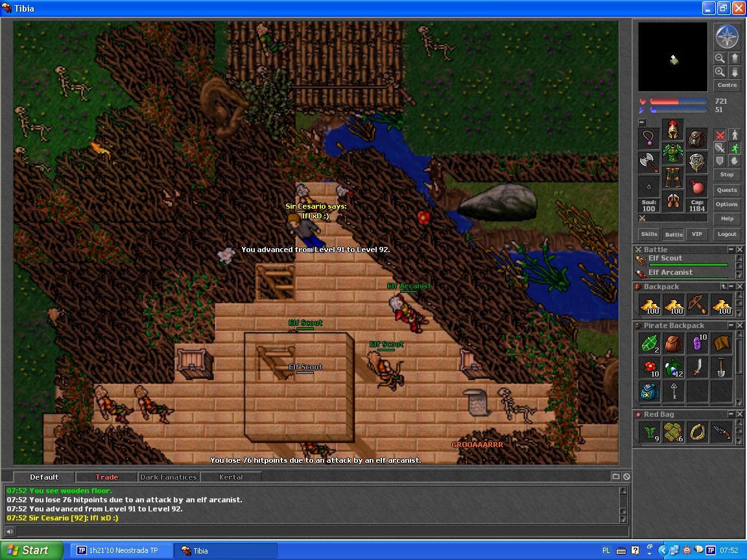Go up one container level in Backpack
Image resolution: width=747 pixels, height=560 pixels.
(724, 286)
